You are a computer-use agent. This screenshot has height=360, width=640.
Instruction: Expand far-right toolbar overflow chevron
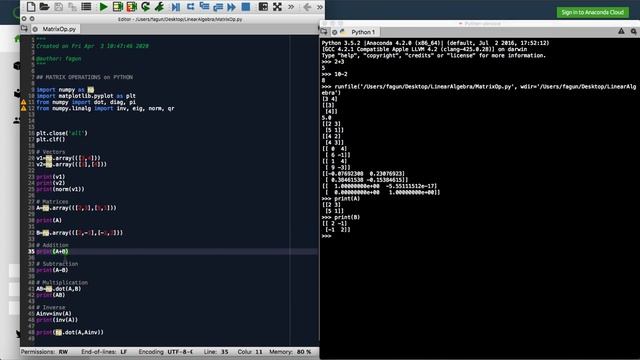click(x=320, y=7)
